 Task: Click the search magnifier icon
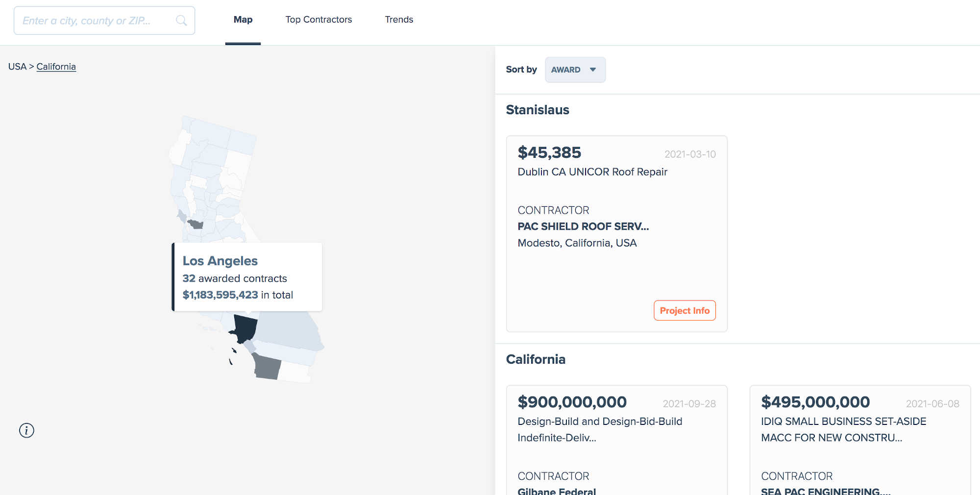[x=181, y=21]
